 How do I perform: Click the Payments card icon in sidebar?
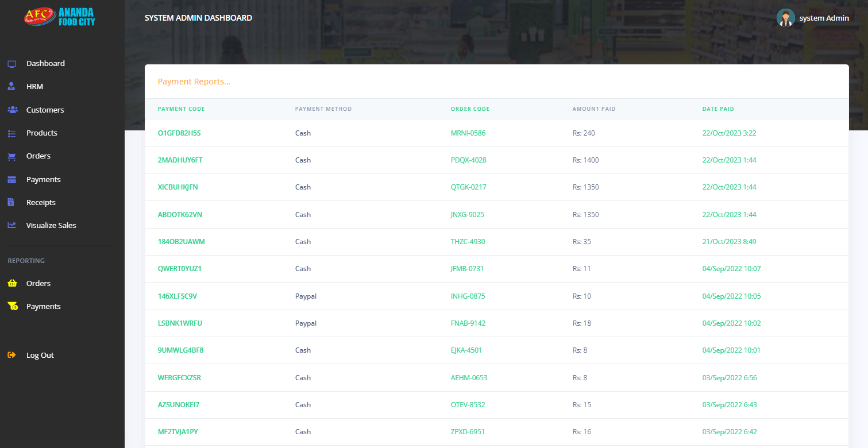[x=11, y=179]
